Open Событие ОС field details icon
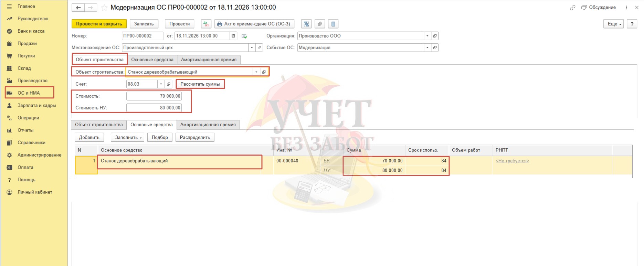The height and width of the screenshot is (266, 644). pyautogui.click(x=435, y=47)
